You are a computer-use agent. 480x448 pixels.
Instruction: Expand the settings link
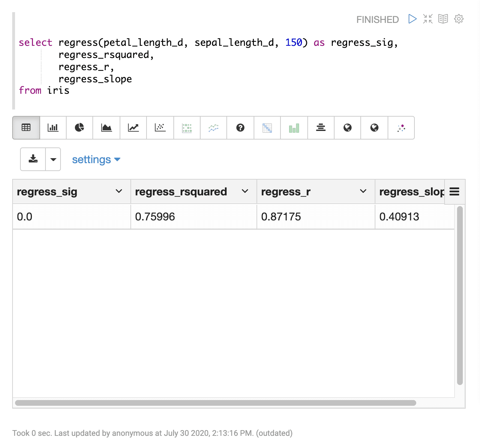96,160
